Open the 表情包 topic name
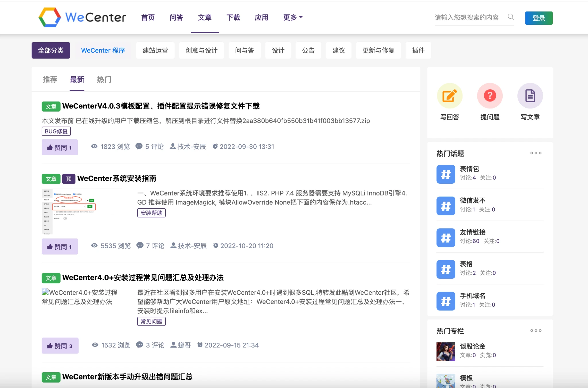The image size is (588, 388). 469,169
